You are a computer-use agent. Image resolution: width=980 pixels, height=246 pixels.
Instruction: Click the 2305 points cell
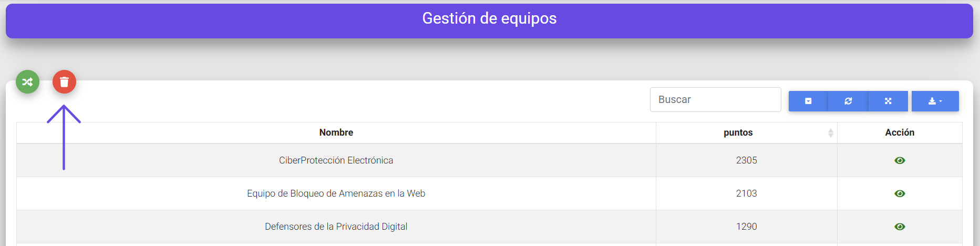746,160
